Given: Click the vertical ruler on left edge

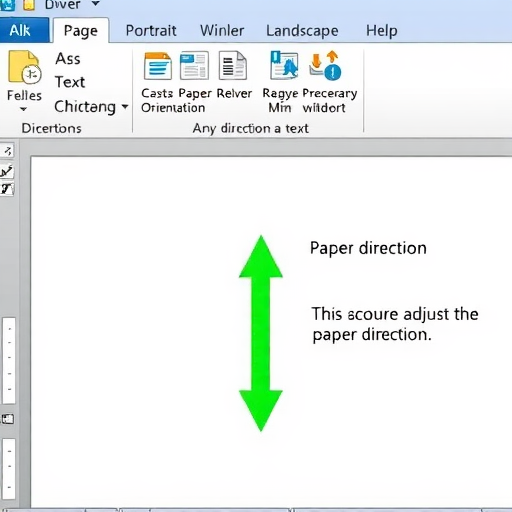Looking at the screenshot, I should tap(9, 361).
